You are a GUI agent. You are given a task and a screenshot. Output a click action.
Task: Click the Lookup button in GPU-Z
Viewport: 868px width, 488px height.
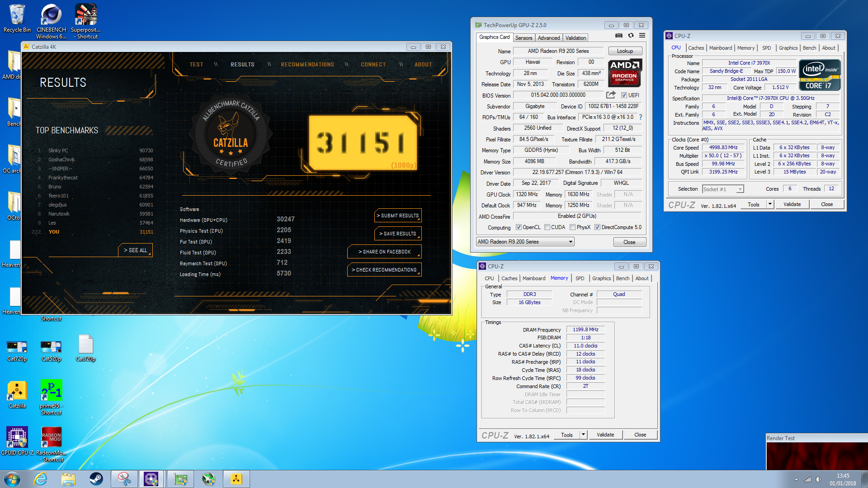coord(625,51)
